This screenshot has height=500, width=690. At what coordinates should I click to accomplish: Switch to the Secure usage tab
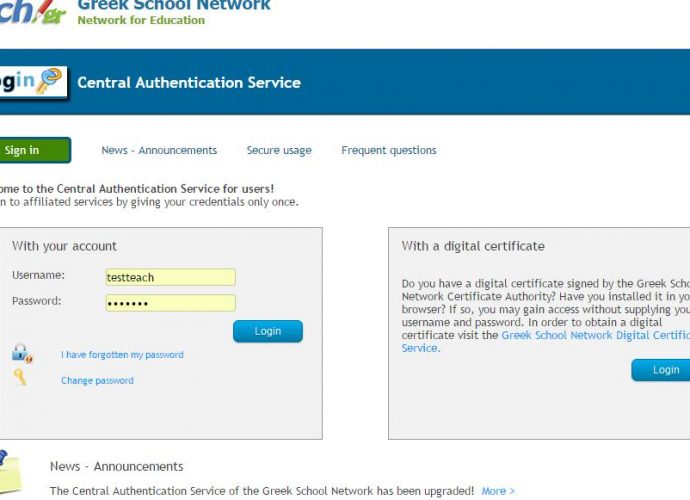coord(279,150)
